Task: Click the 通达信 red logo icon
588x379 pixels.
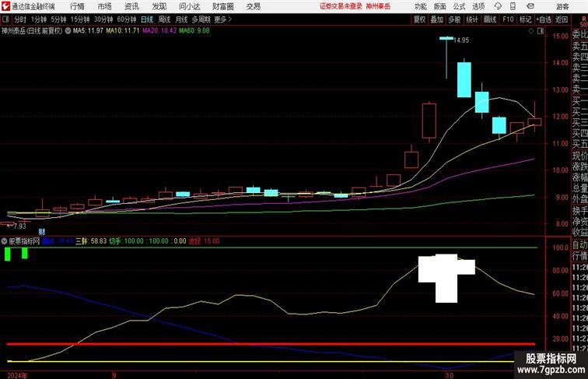Action: pos(5,6)
